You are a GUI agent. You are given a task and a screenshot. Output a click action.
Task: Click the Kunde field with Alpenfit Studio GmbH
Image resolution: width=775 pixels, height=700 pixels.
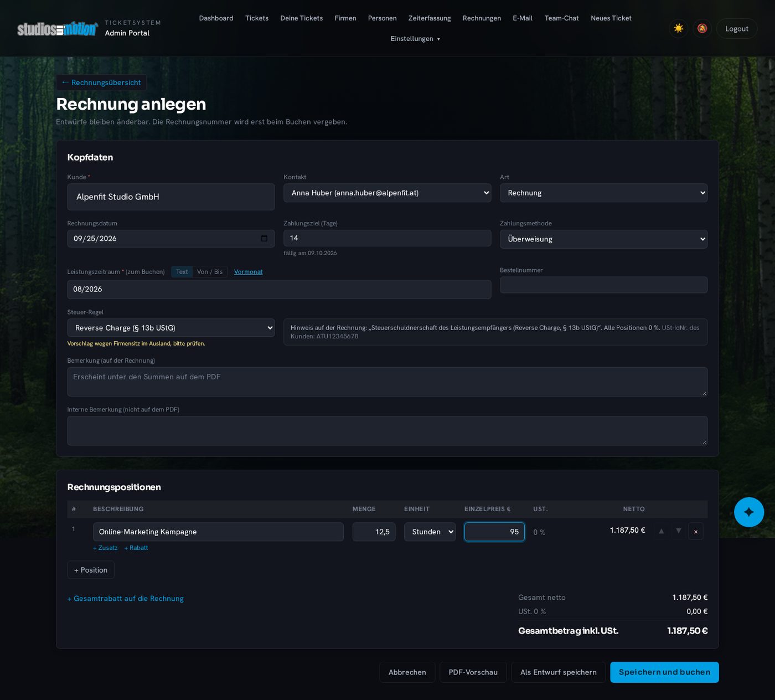click(x=171, y=197)
